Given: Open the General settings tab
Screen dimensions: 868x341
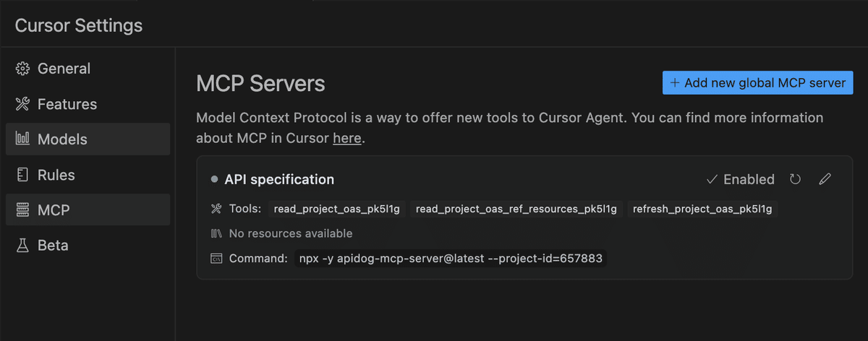Looking at the screenshot, I should click(64, 69).
